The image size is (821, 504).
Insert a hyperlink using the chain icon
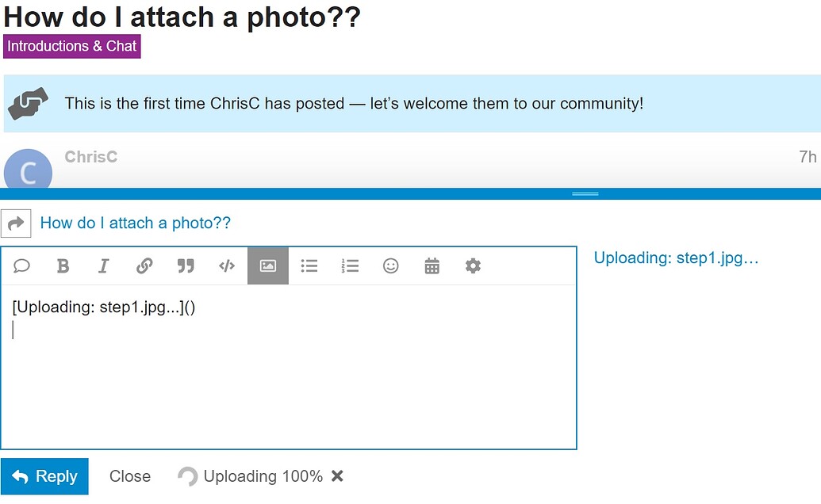[x=144, y=266]
